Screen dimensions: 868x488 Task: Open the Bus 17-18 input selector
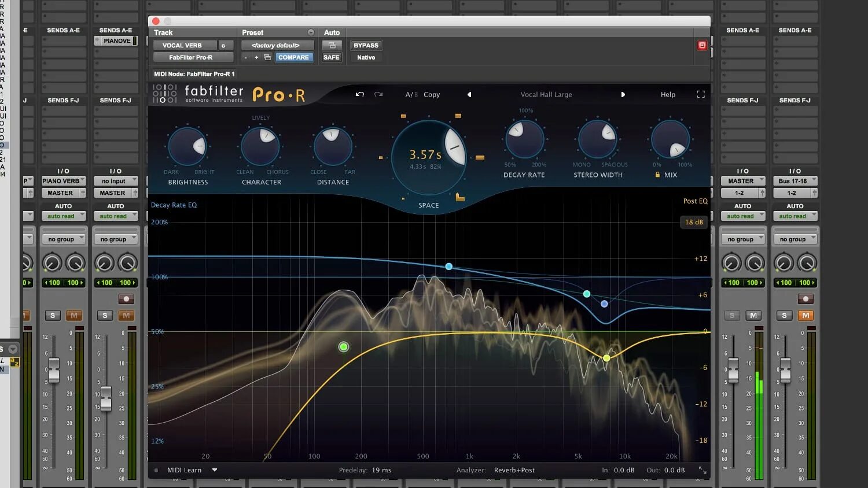coord(795,180)
